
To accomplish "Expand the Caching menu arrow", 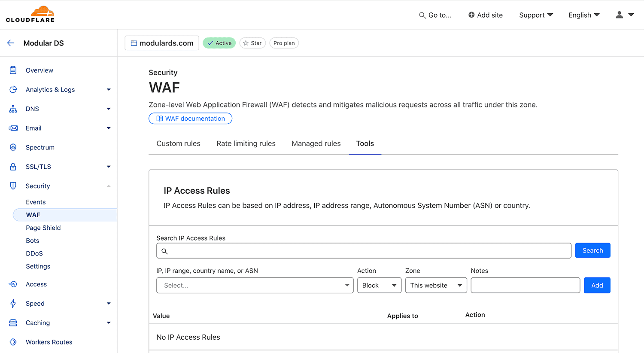I will tap(109, 323).
